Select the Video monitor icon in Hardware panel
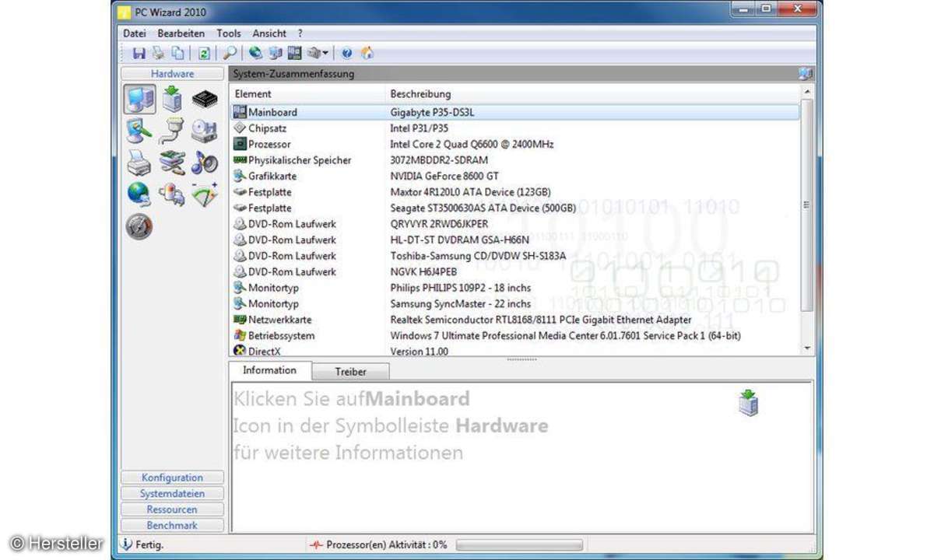Image resolution: width=934 pixels, height=560 pixels. [139, 131]
